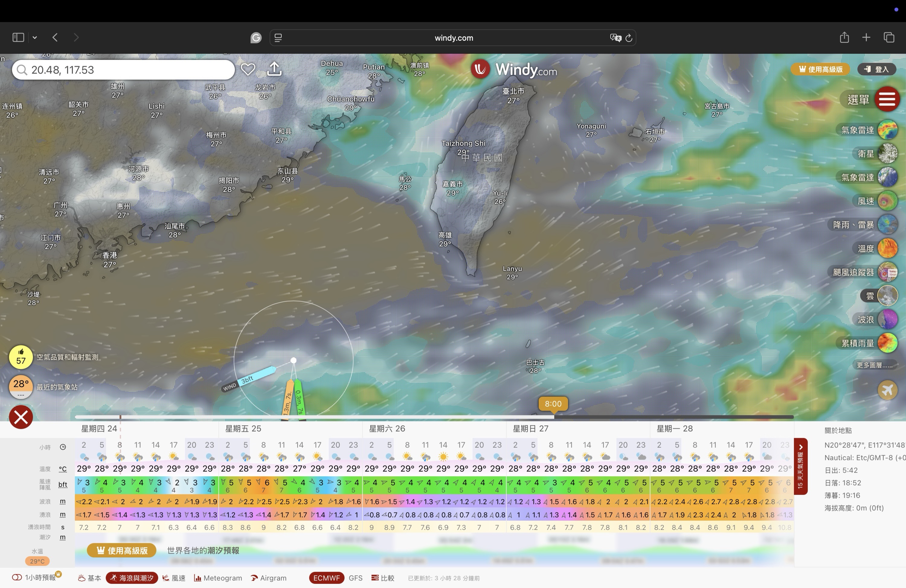Open the 氣象雷達 weather radar layer icon
906x588 pixels.
coord(887,130)
